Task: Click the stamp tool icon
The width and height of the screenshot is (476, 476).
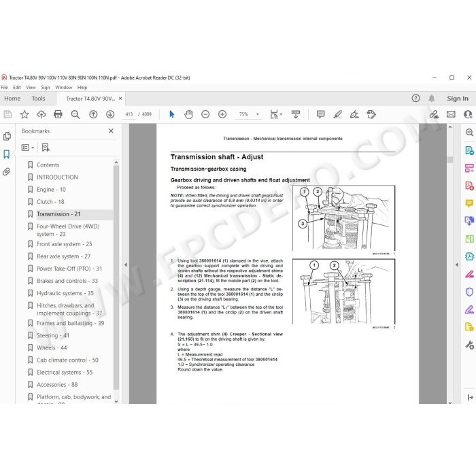Action: click(371, 114)
